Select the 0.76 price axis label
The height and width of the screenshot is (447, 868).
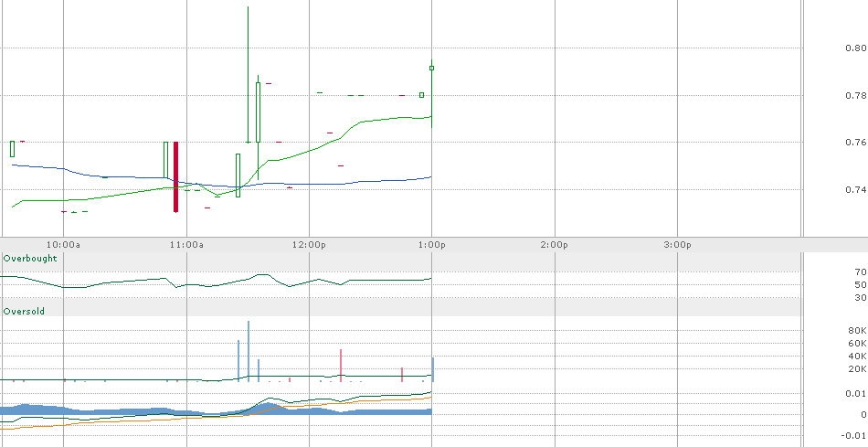click(x=855, y=143)
